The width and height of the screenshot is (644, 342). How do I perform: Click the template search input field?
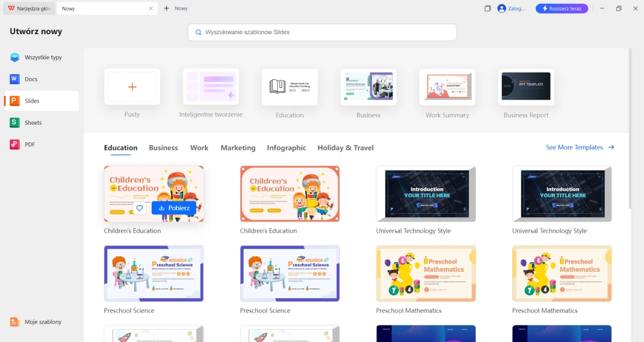pos(322,32)
